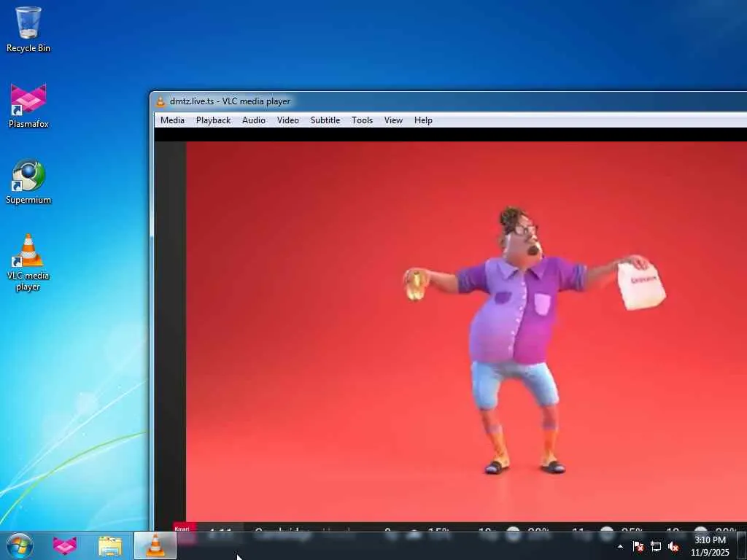Open the Action Center flag icon
Screen dimensions: 747x560
pos(638,546)
